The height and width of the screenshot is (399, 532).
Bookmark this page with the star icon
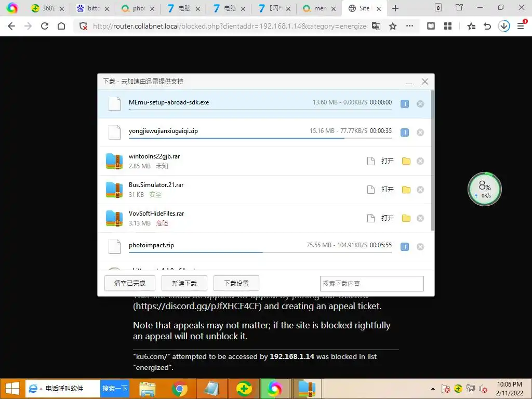click(393, 26)
